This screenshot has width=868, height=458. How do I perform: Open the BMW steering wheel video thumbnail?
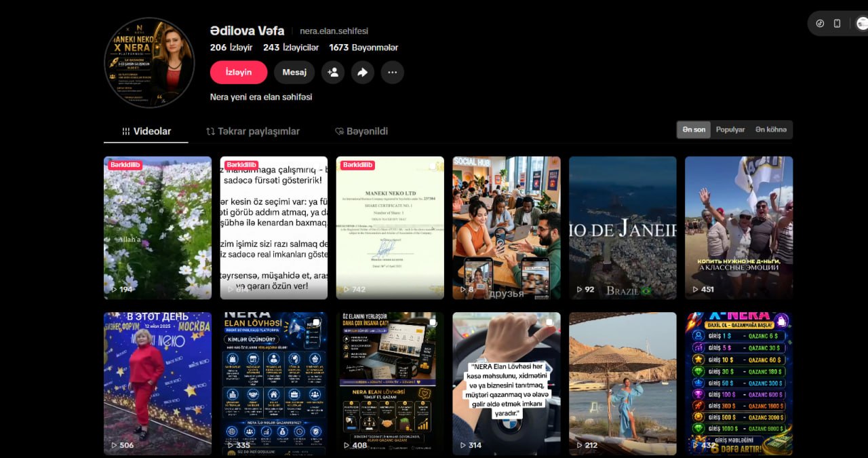coord(507,383)
